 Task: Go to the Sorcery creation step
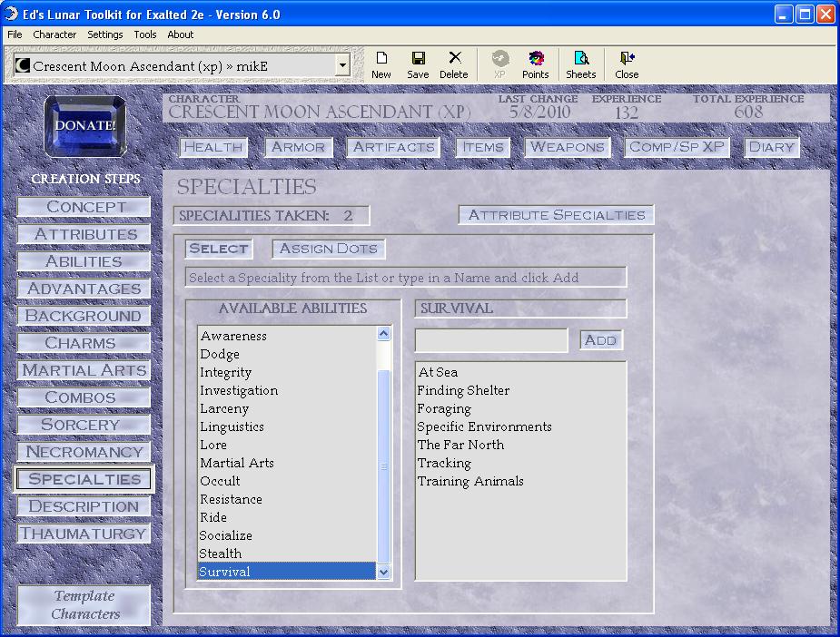pyautogui.click(x=84, y=425)
